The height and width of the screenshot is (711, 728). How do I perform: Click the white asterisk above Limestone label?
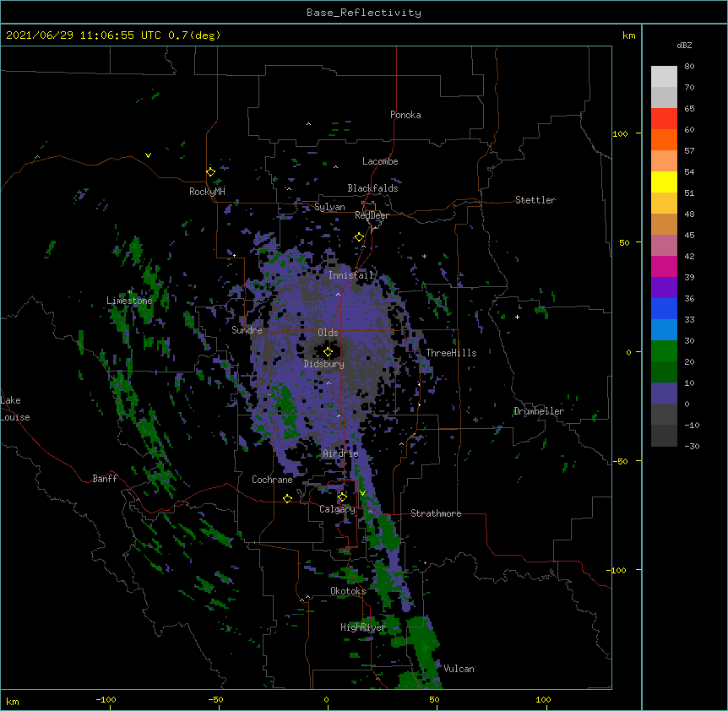click(x=130, y=292)
